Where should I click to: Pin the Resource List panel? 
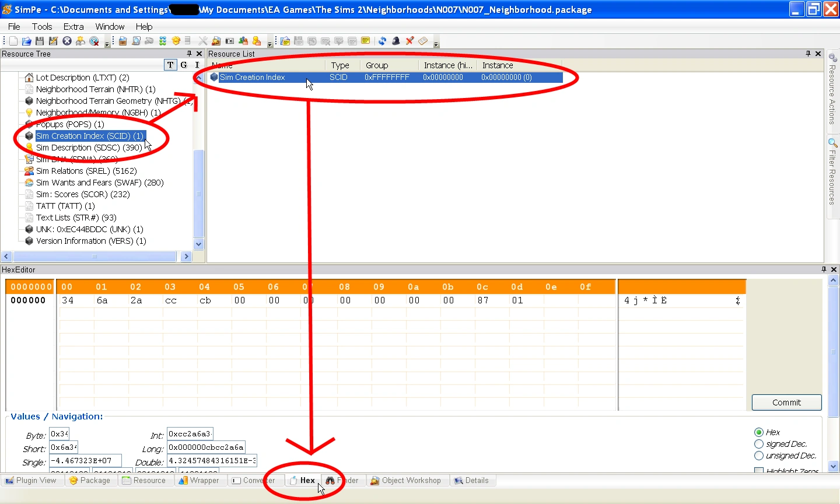pos(808,54)
